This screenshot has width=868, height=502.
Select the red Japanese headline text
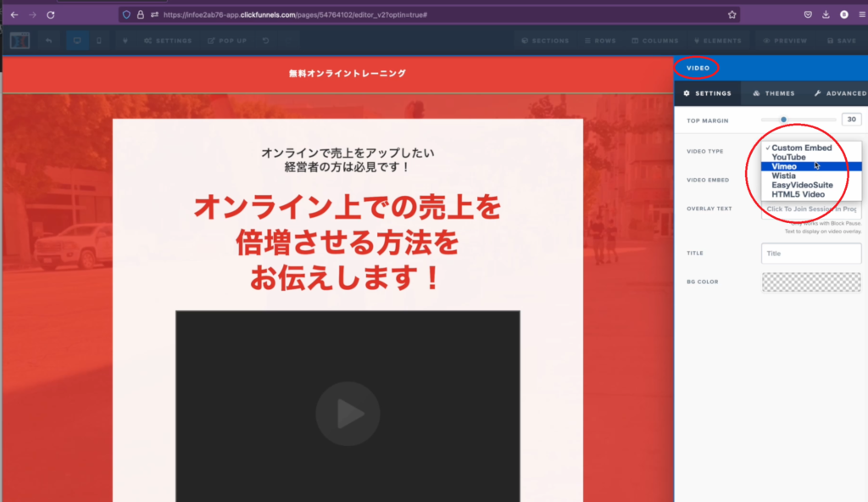pos(347,243)
